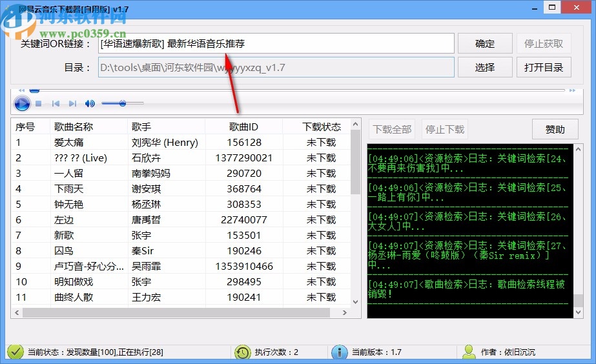Maximize the downloader window
The image size is (596, 364).
(552, 7)
